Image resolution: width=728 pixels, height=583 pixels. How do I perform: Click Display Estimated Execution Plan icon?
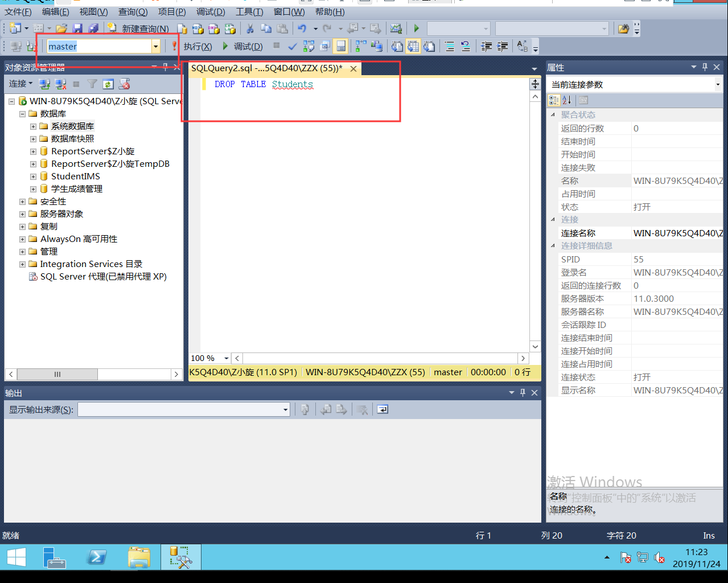309,46
